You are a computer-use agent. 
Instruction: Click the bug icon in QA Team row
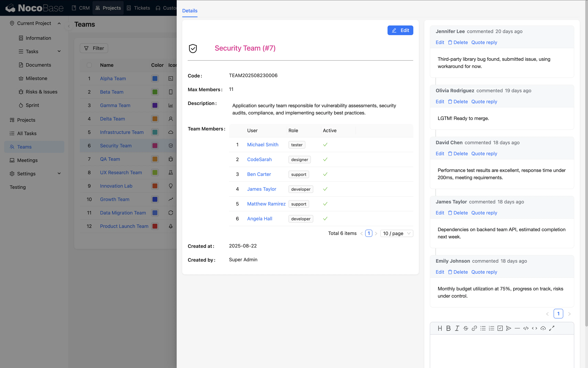[171, 159]
